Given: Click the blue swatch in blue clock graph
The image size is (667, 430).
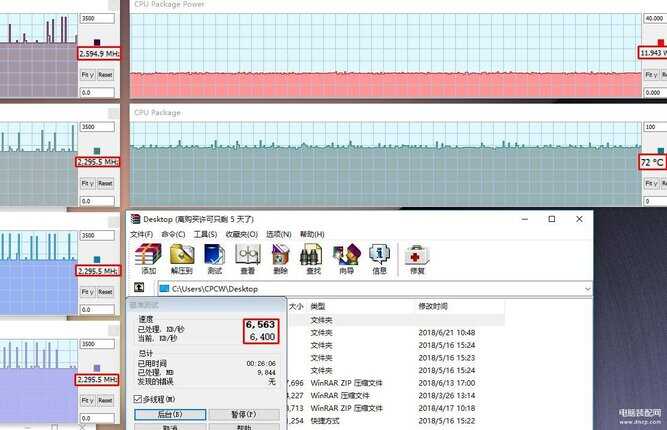Looking at the screenshot, I should point(97,259).
